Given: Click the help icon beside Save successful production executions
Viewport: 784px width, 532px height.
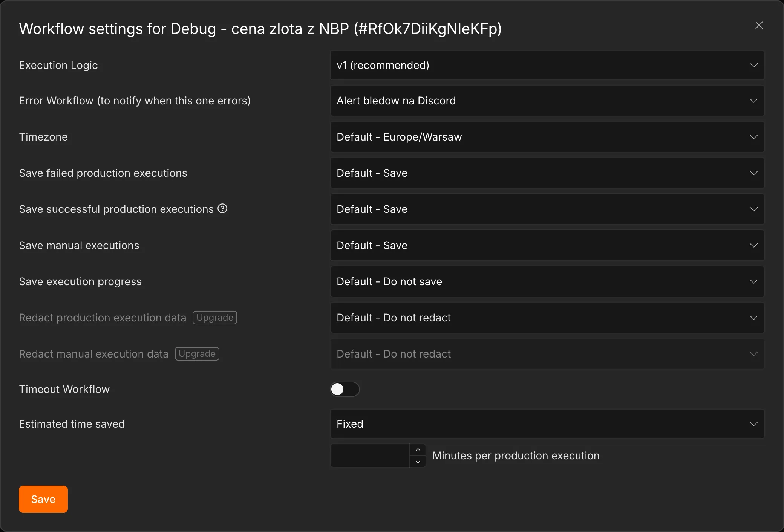Looking at the screenshot, I should click(222, 208).
